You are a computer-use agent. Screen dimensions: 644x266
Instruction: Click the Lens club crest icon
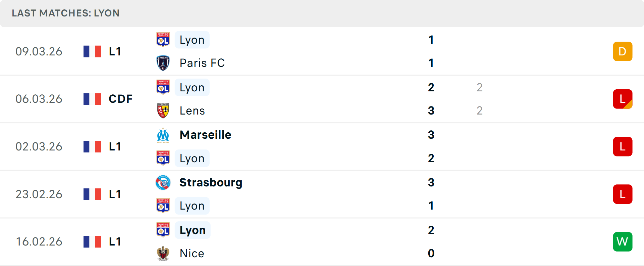(163, 110)
